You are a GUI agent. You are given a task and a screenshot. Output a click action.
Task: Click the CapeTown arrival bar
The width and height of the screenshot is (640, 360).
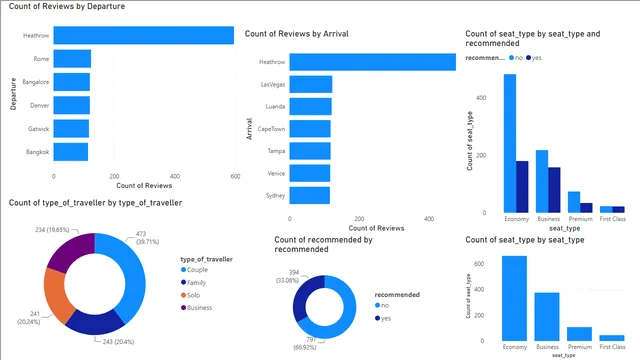(x=310, y=129)
